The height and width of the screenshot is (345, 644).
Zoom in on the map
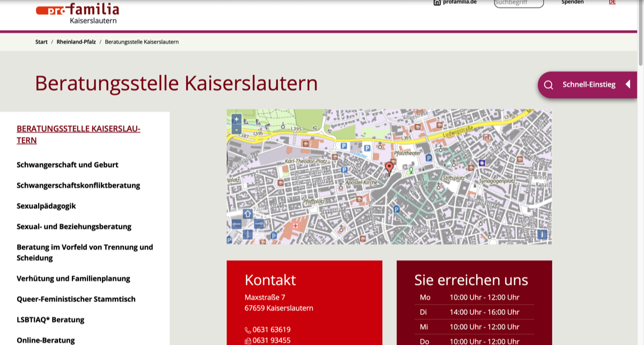(237, 119)
